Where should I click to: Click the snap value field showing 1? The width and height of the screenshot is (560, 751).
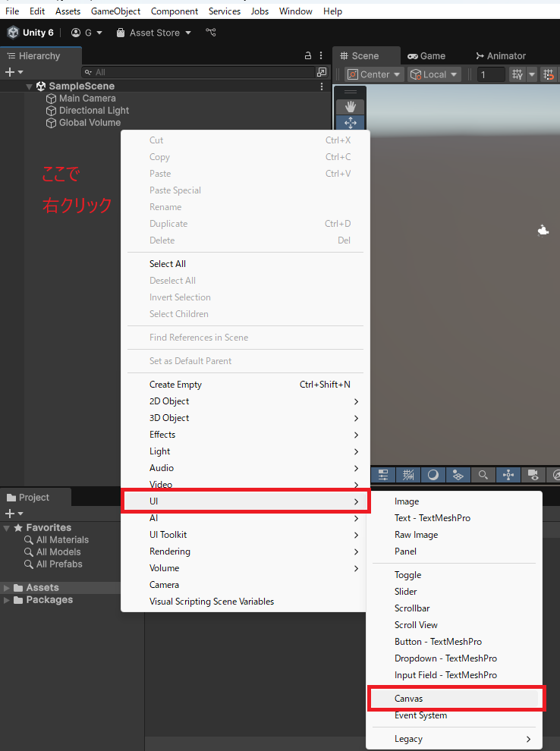click(x=490, y=74)
